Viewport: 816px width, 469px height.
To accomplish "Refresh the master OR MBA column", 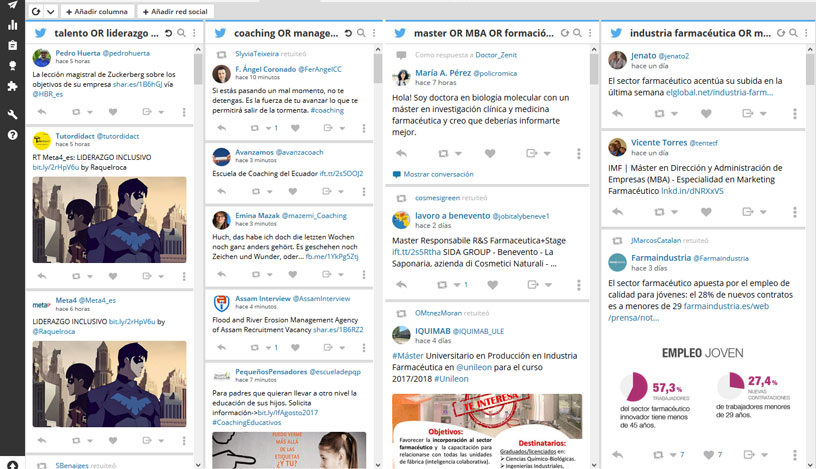I will point(565,33).
